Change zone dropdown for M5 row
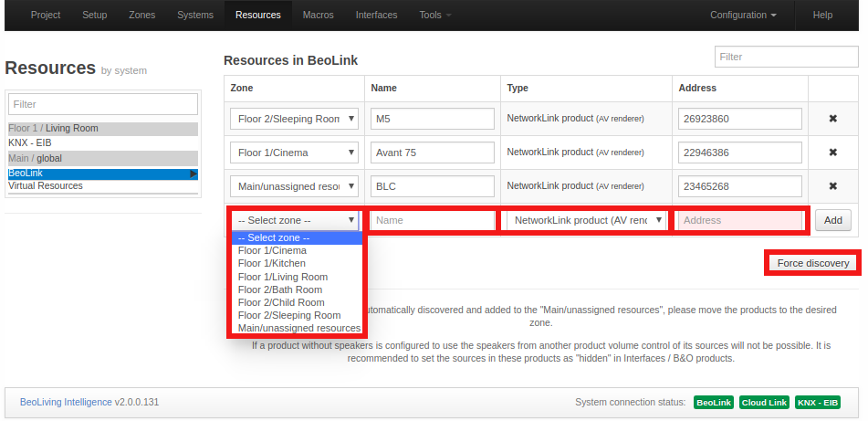The height and width of the screenshot is (421, 868). pos(295,119)
